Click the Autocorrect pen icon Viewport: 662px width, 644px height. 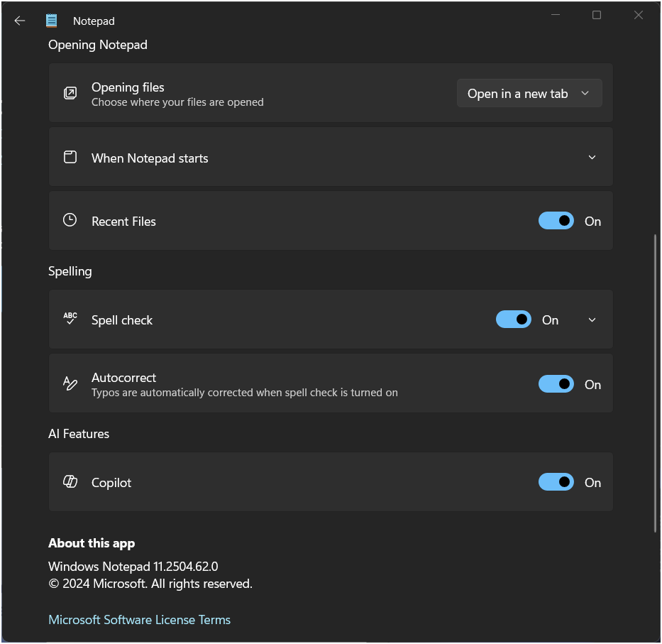click(x=70, y=383)
